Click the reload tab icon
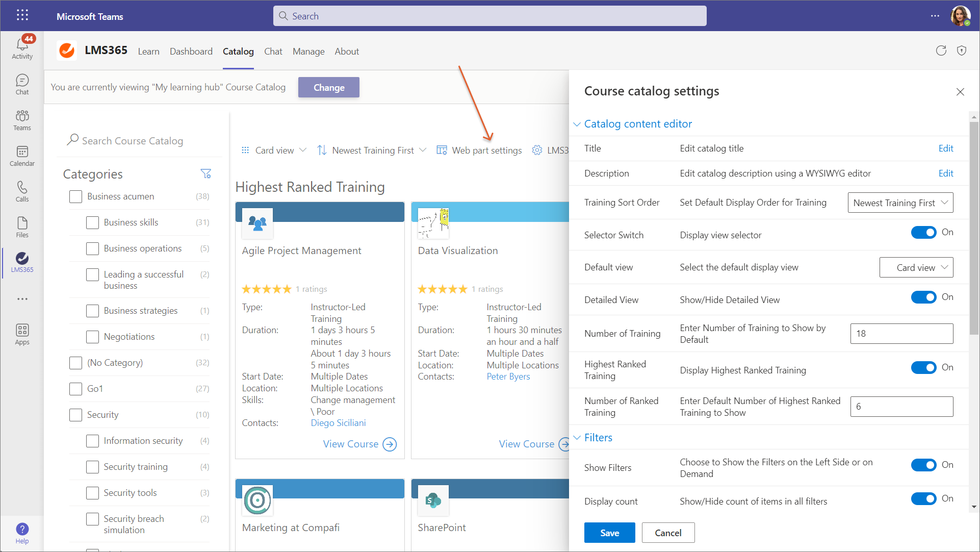 click(x=941, y=51)
